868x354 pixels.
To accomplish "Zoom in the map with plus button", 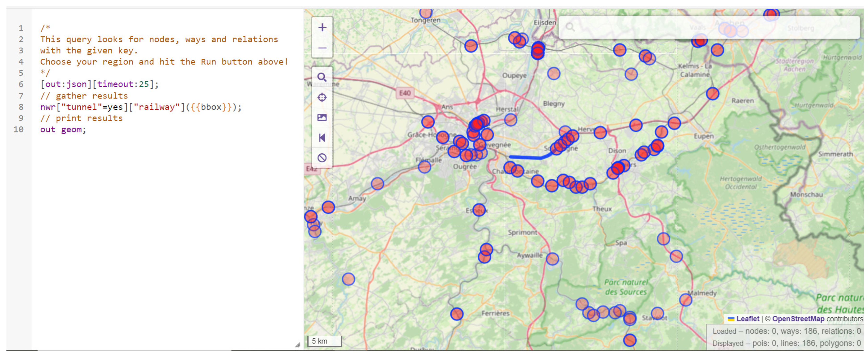I will 322,28.
